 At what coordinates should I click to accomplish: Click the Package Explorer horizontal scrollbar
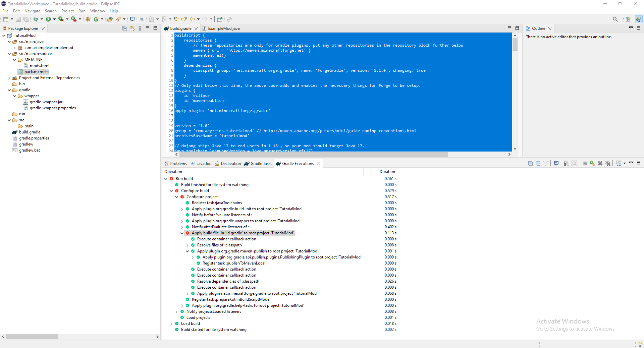[32, 337]
